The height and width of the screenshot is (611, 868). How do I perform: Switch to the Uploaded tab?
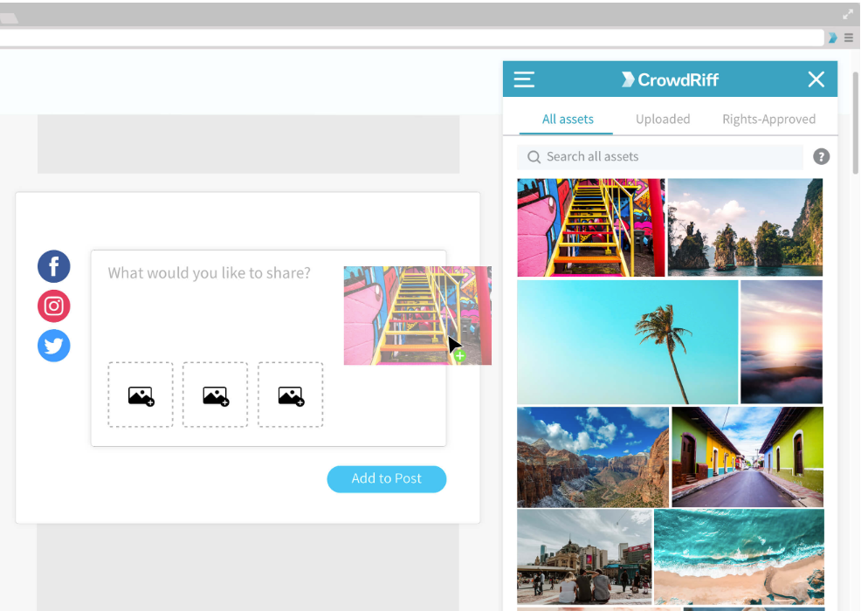coord(663,119)
